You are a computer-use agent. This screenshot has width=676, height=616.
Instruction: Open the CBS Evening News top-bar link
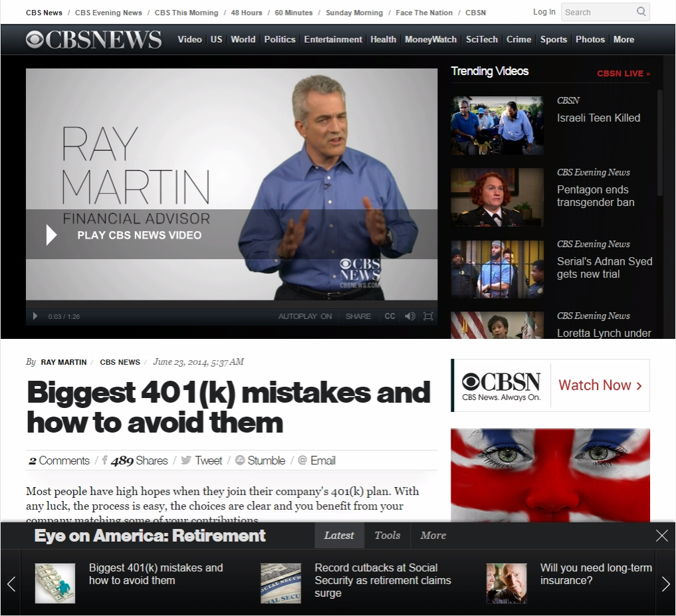[x=108, y=13]
